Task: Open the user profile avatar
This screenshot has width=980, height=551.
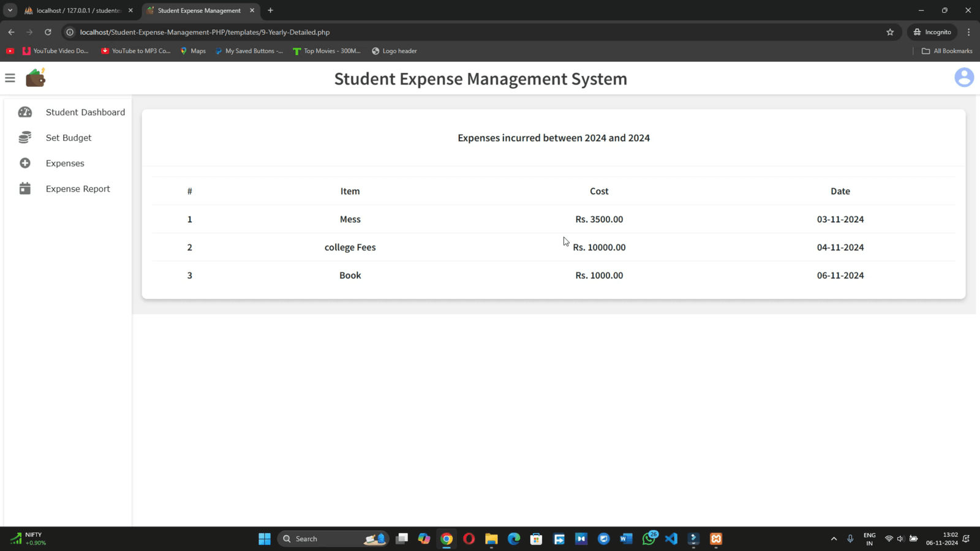Action: click(963, 78)
